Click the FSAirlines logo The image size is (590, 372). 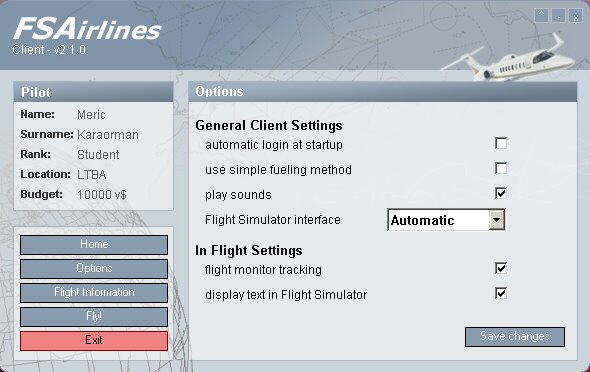pyautogui.click(x=87, y=29)
